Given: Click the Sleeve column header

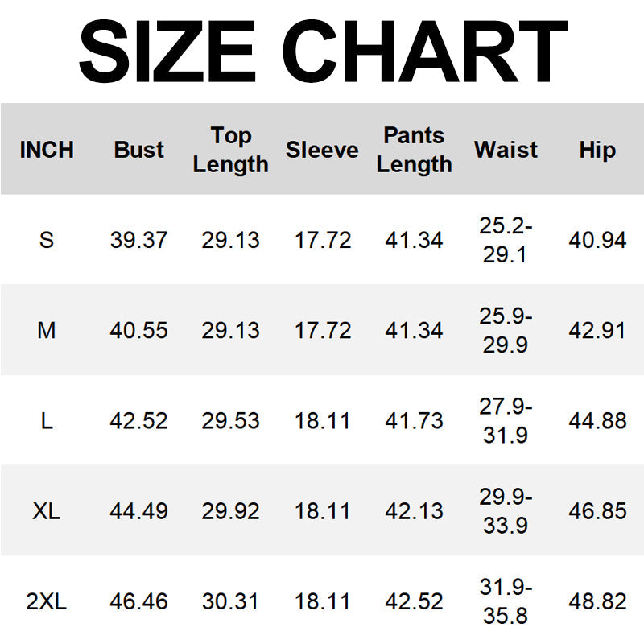Looking at the screenshot, I should pos(322,150).
